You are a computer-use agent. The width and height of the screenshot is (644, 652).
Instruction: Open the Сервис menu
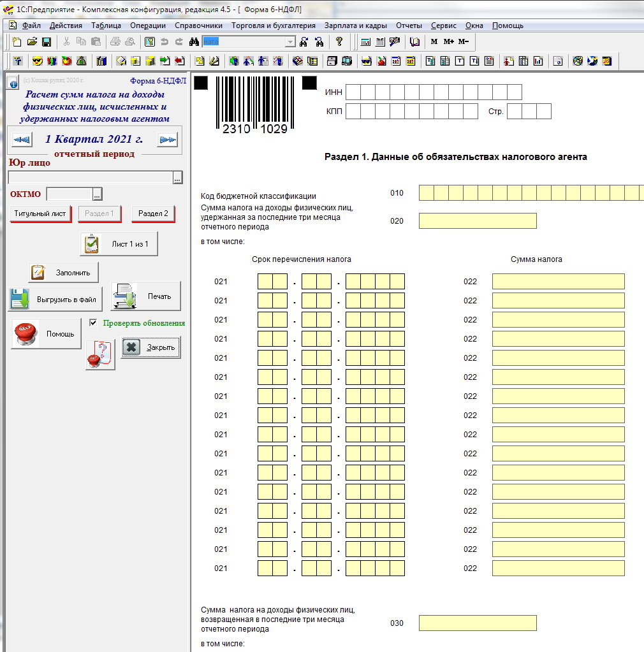(444, 25)
